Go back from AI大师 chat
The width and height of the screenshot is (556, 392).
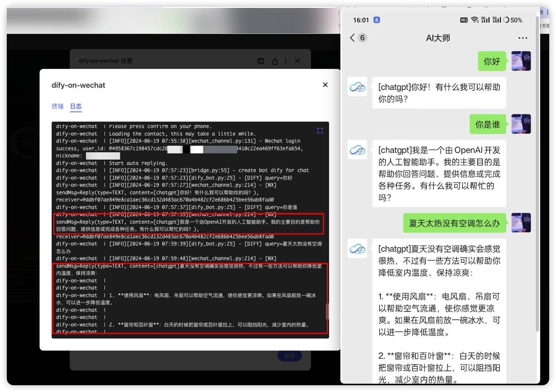click(x=352, y=38)
